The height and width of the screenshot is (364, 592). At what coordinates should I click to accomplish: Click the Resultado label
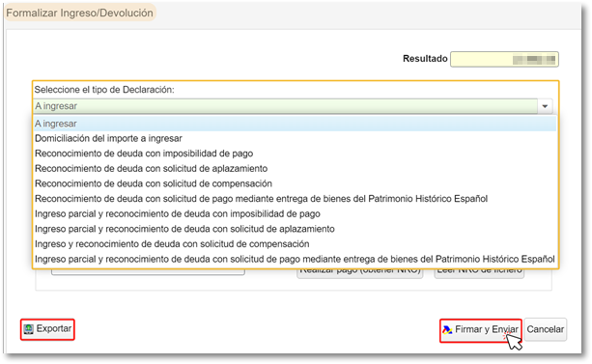point(425,59)
